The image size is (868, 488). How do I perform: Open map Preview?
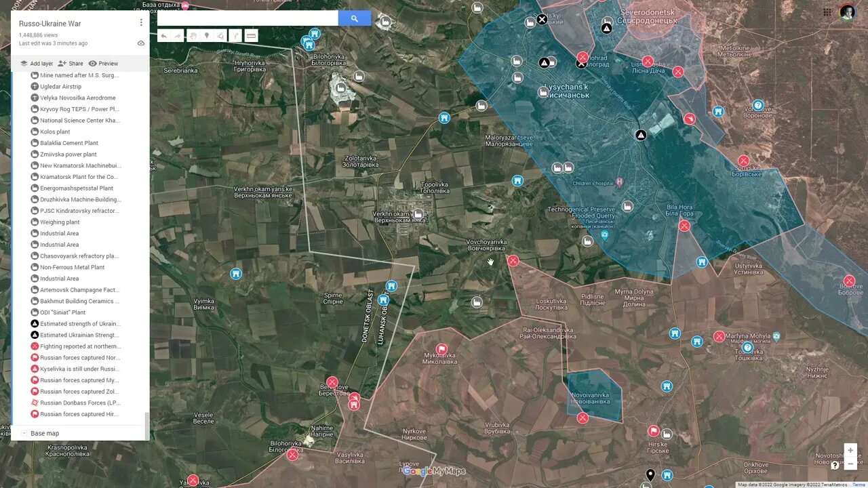click(103, 64)
